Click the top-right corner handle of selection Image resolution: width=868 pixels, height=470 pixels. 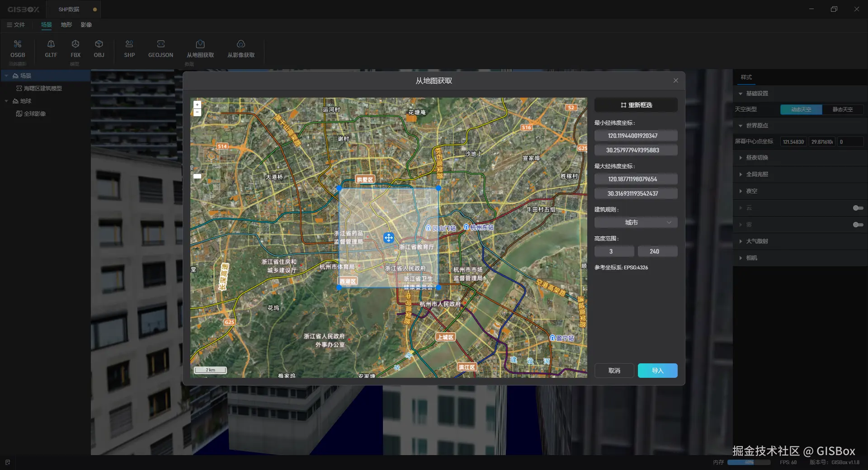coord(438,188)
